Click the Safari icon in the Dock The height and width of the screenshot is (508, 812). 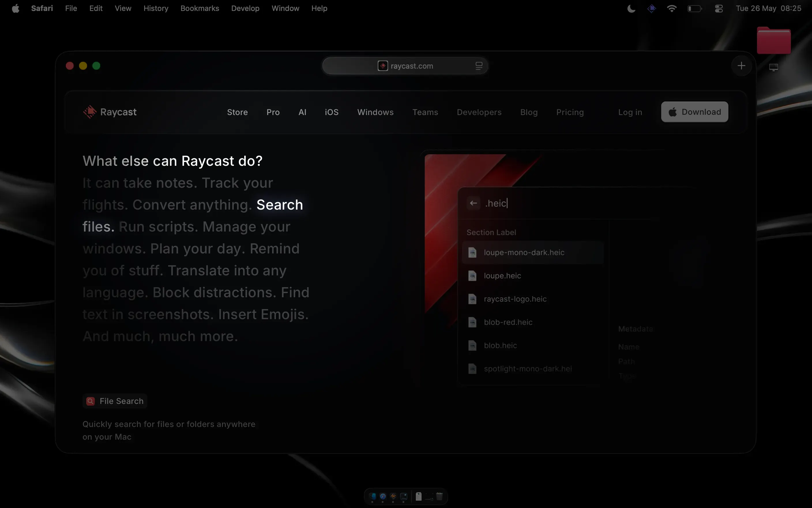click(383, 496)
